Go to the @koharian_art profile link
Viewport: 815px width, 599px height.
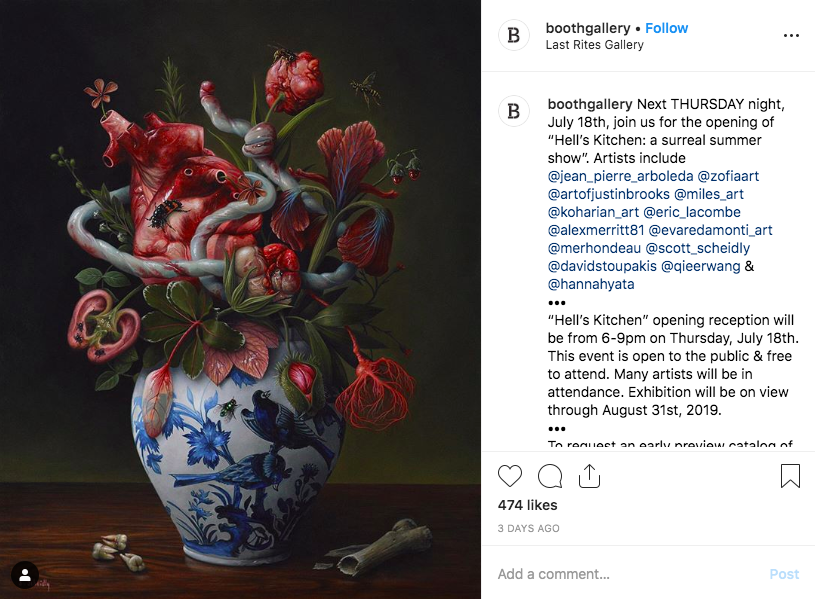point(593,212)
